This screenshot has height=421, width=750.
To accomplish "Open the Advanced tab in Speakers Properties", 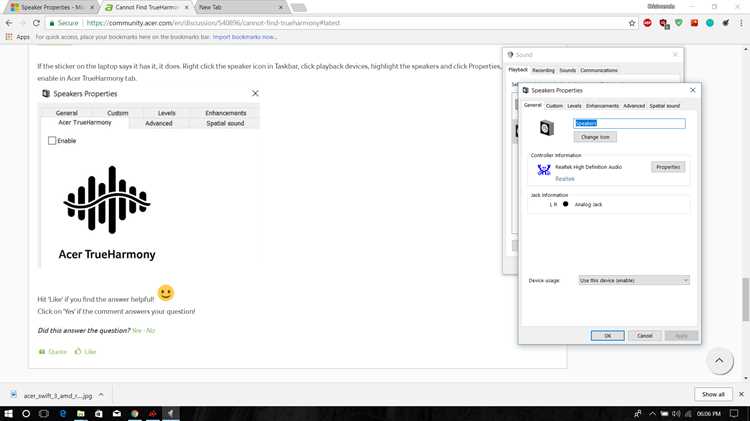I will (x=634, y=106).
